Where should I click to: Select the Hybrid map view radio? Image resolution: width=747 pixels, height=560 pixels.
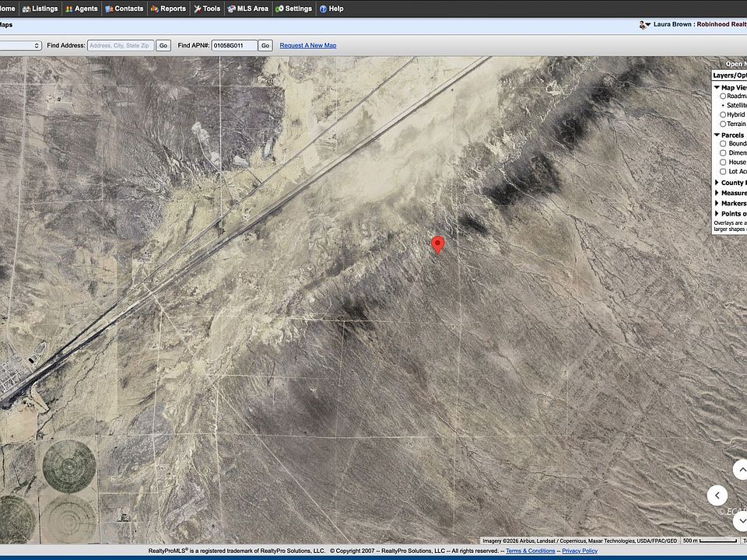[723, 115]
